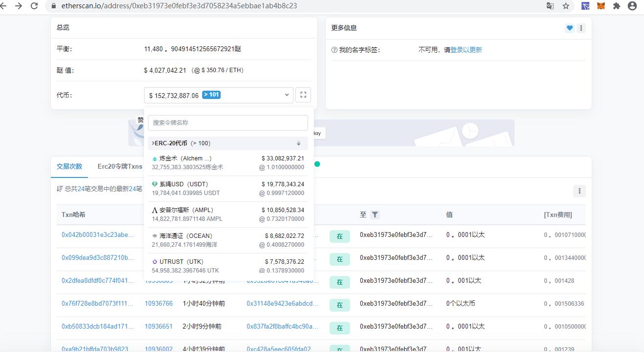Screen dimensions: 644x353
Task: Open the kebab menu on 更多信息 card
Action: pos(581,28)
